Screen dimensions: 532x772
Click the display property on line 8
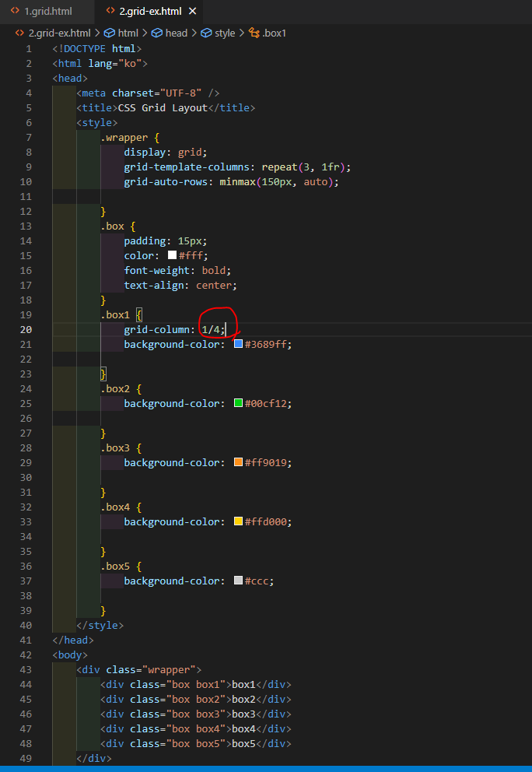tap(145, 152)
